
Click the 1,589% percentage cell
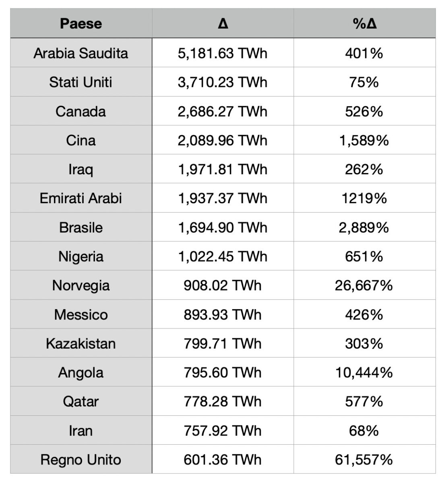pos(365,140)
